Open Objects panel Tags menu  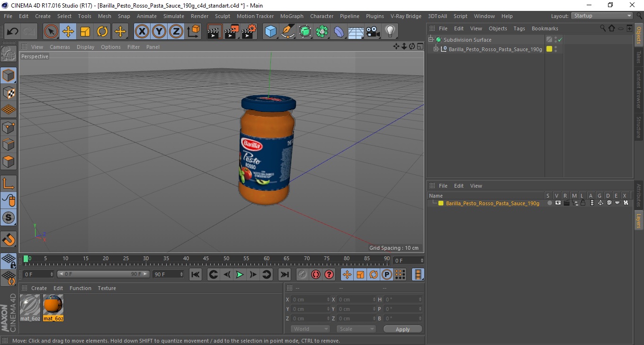(519, 28)
